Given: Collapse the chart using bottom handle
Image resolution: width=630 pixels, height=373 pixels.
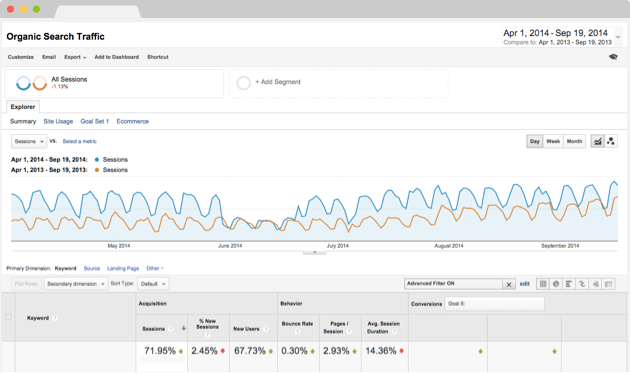Looking at the screenshot, I should tap(315, 252).
